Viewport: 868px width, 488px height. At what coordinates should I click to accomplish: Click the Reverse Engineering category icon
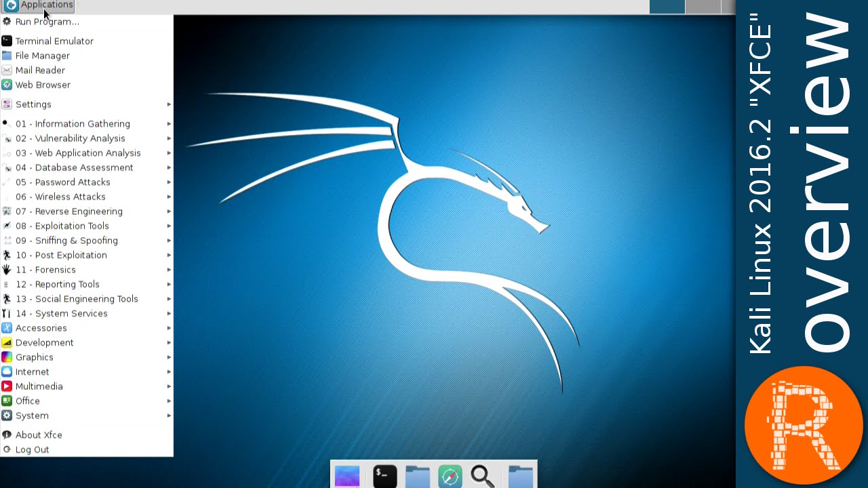[7, 211]
